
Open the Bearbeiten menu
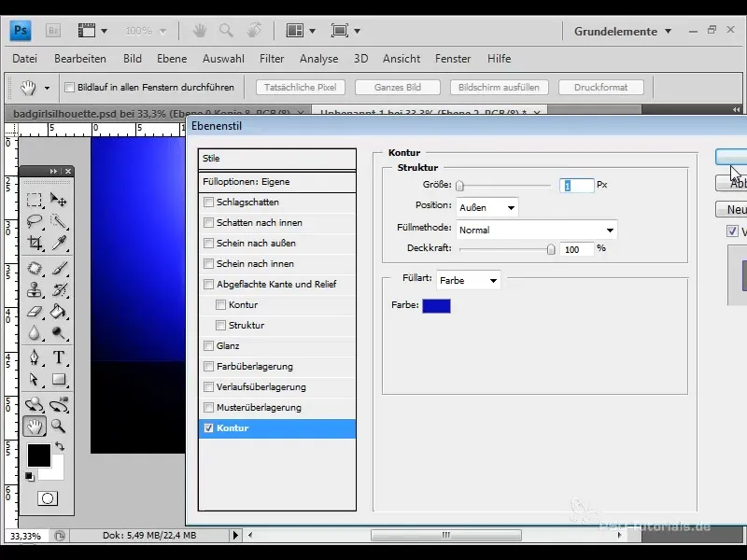[80, 59]
